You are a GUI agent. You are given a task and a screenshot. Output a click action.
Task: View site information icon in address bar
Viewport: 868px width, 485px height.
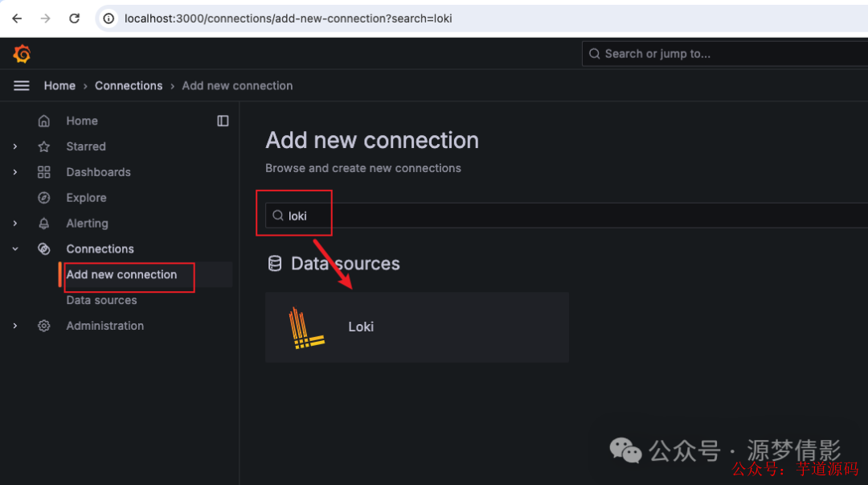click(108, 18)
